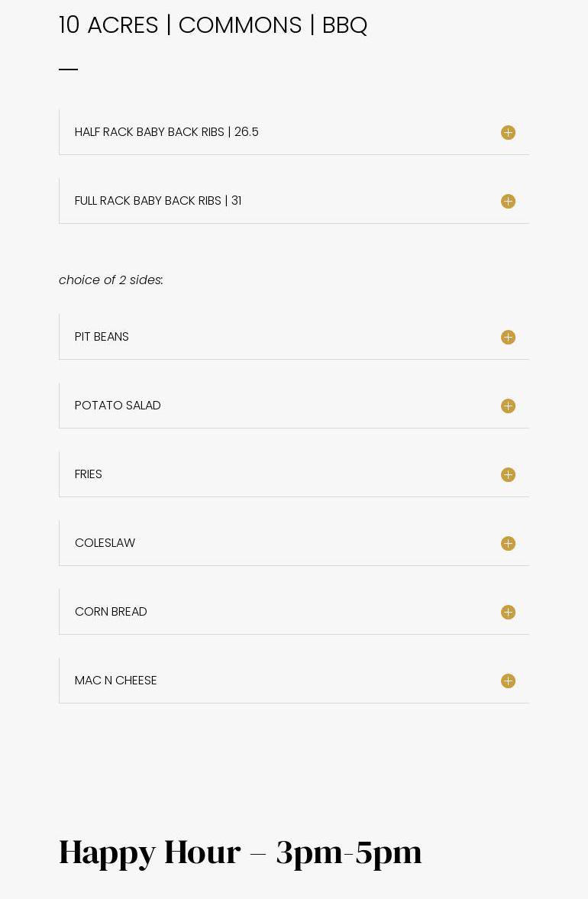Click the plus icon for Full Rack Baby Back Ribs
This screenshot has height=899, width=588.
tap(508, 202)
